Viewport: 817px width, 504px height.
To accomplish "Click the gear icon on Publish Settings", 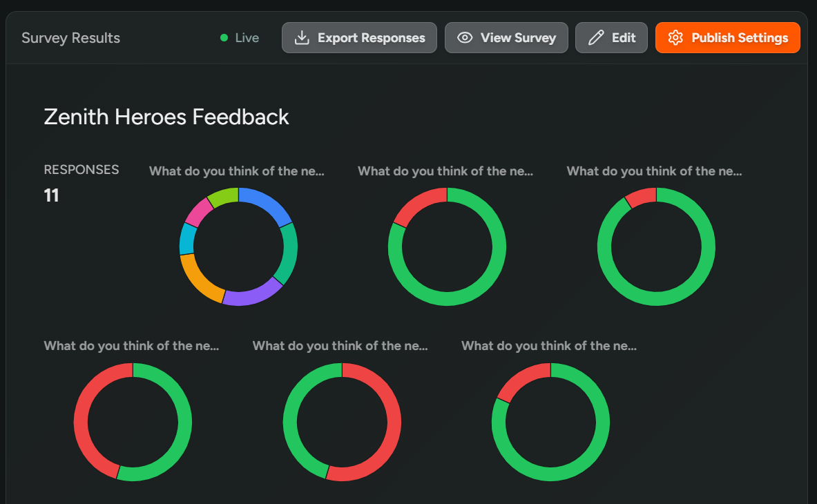I will (x=676, y=37).
